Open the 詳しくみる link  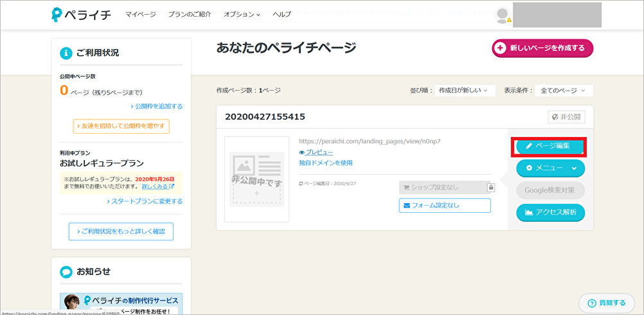pos(155,186)
